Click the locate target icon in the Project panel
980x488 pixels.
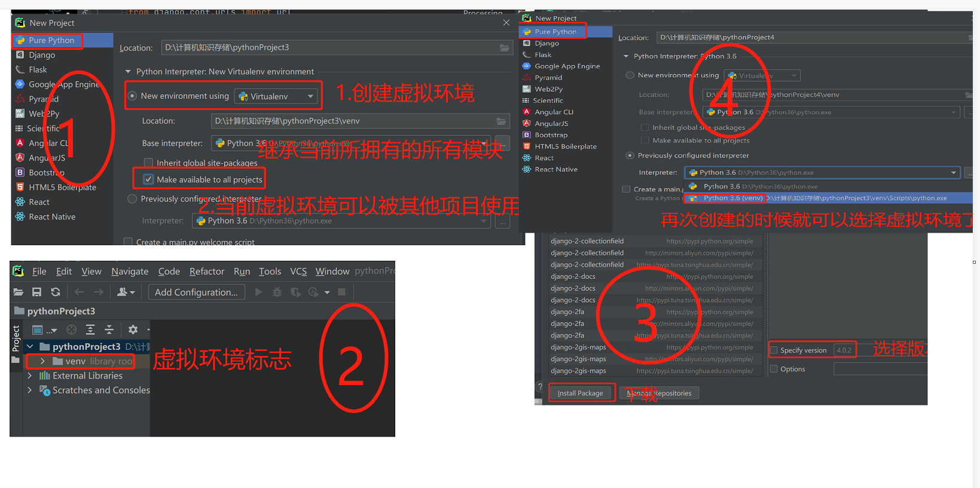72,330
